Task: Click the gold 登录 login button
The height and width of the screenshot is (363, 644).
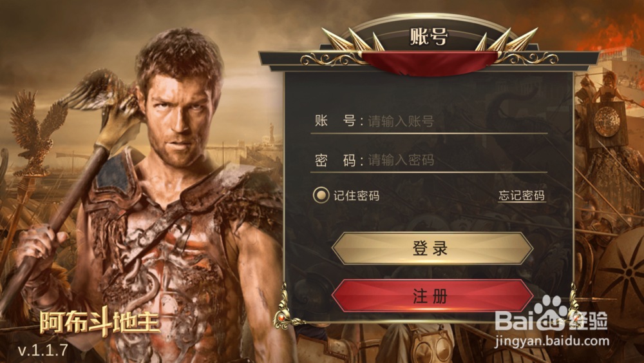Action: click(x=432, y=248)
